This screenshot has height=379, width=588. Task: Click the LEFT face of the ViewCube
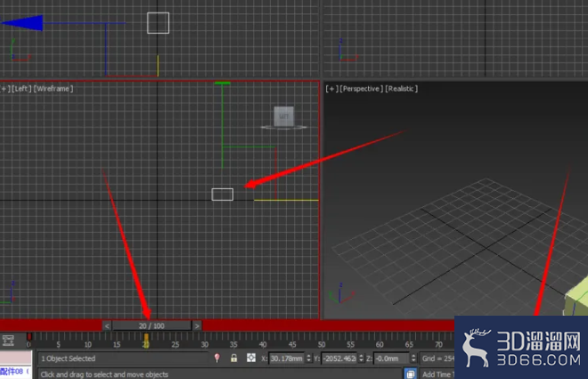tap(284, 116)
